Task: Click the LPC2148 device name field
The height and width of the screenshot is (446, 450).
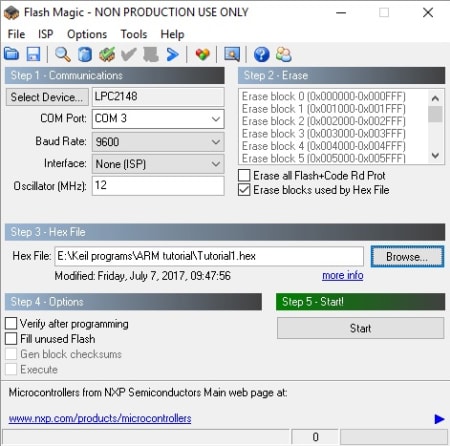Action: click(158, 97)
